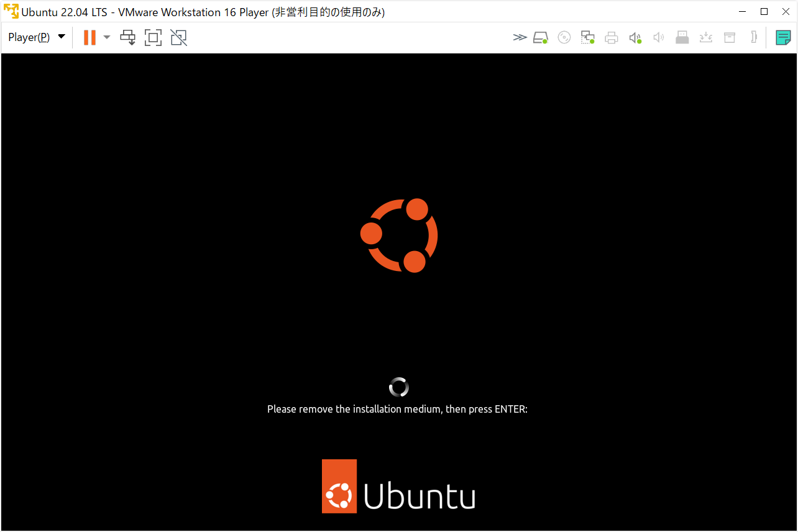Click the printer device icon

click(x=612, y=38)
